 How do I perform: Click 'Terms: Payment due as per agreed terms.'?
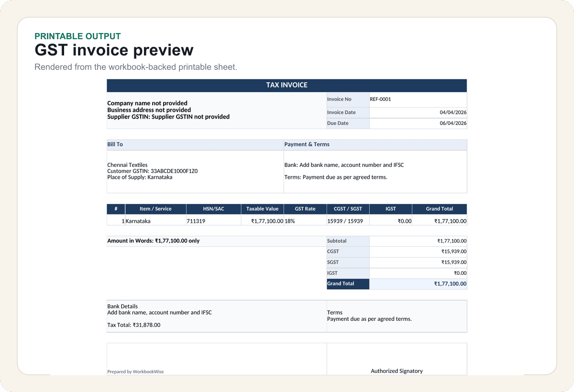tap(336, 177)
